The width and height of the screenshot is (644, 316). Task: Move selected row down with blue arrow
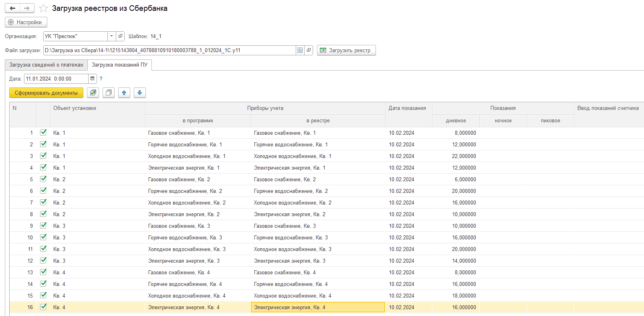pos(140,93)
